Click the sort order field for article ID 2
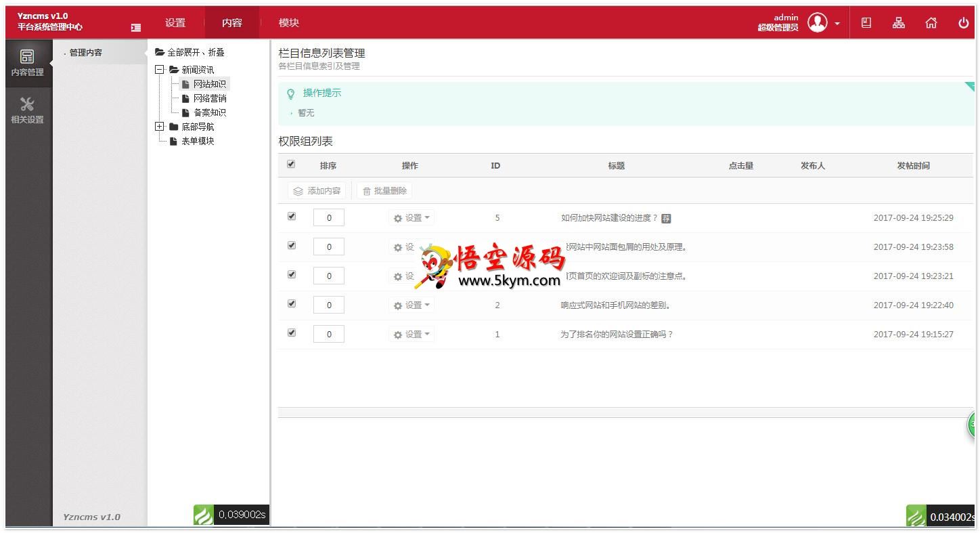 [329, 305]
